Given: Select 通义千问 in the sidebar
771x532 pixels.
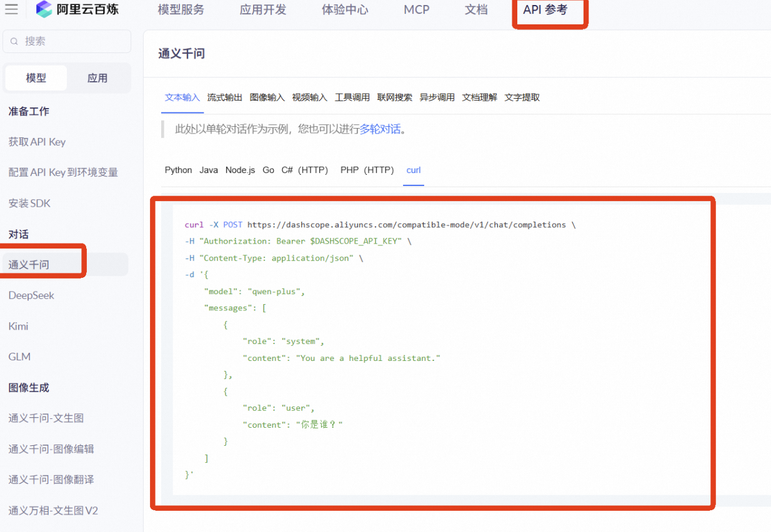Looking at the screenshot, I should tap(65, 265).
